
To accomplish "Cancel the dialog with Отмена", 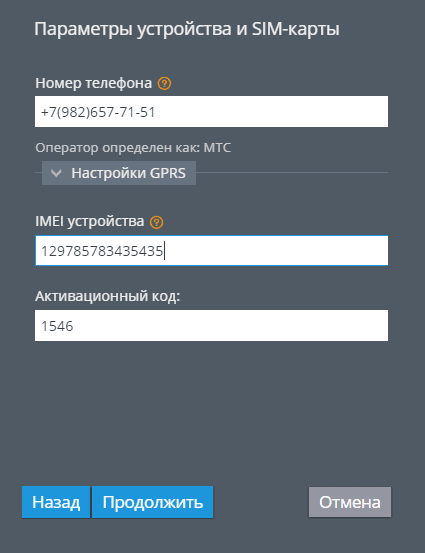I will coord(350,502).
